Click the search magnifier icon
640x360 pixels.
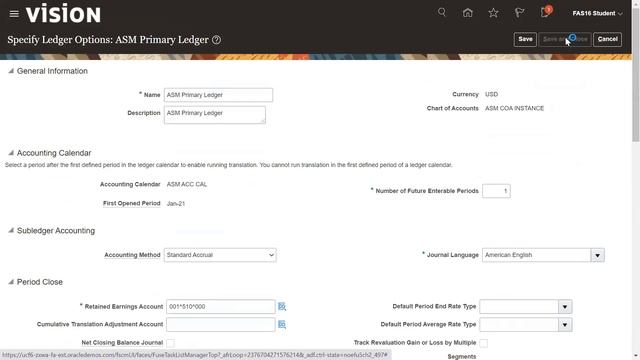click(x=442, y=12)
